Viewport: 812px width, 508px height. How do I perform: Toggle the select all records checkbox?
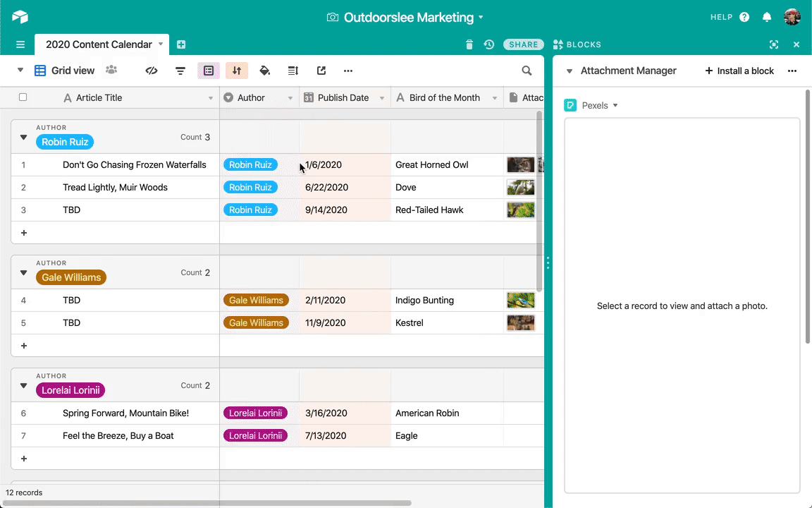click(23, 97)
